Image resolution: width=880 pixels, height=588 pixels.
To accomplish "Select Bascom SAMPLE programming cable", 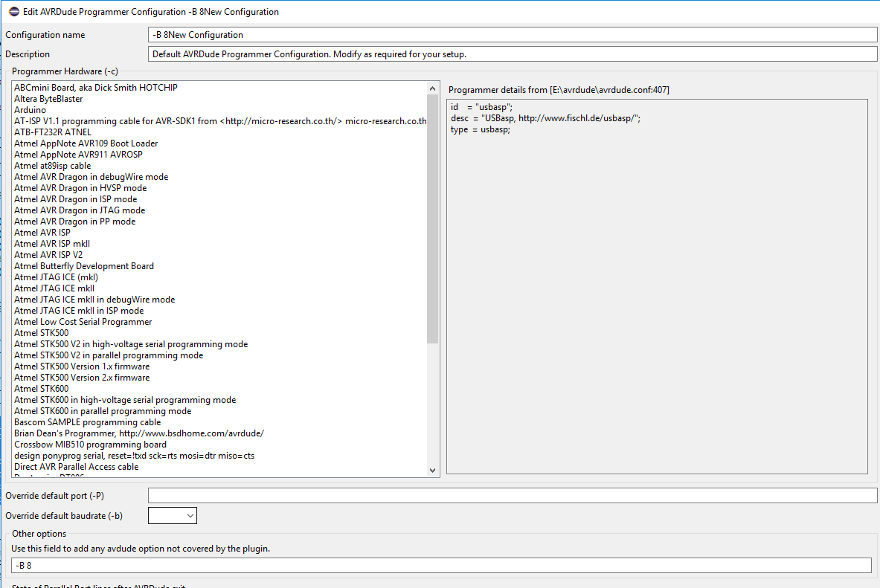I will (87, 422).
